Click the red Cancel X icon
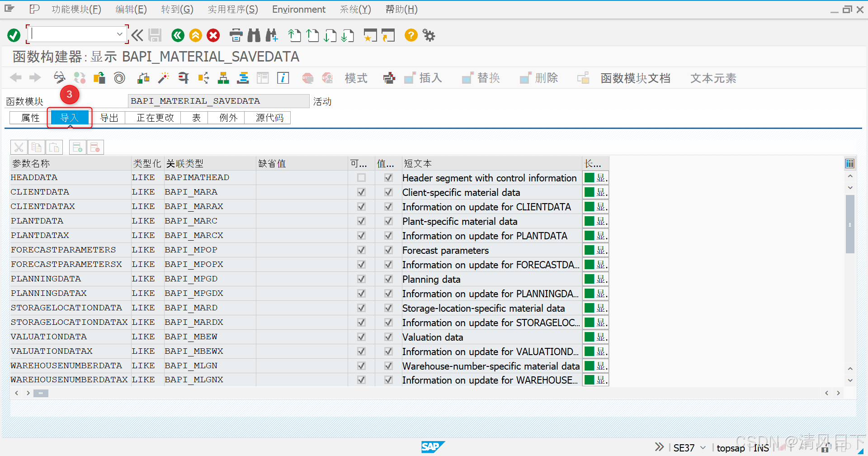 tap(213, 35)
